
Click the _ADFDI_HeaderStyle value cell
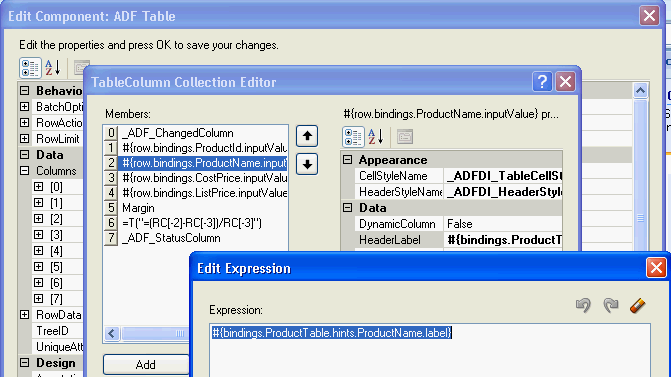pos(503,192)
